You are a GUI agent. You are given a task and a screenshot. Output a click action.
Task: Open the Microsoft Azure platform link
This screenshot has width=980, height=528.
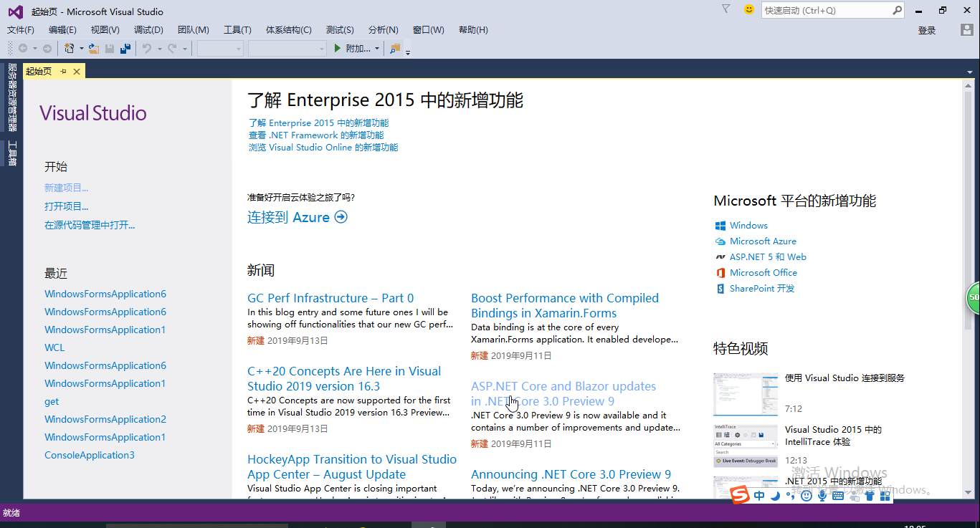pyautogui.click(x=763, y=241)
